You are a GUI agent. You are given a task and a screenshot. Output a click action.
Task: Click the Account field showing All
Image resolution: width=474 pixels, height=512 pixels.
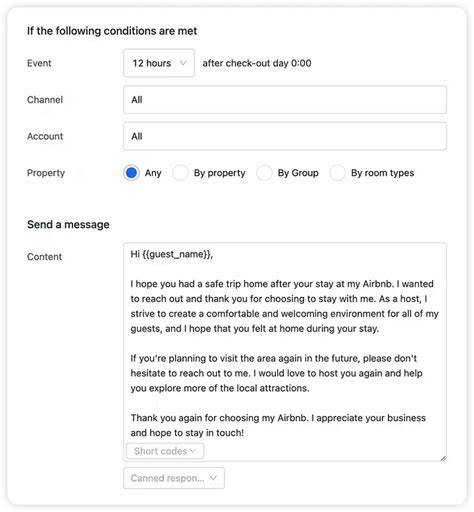pos(285,136)
